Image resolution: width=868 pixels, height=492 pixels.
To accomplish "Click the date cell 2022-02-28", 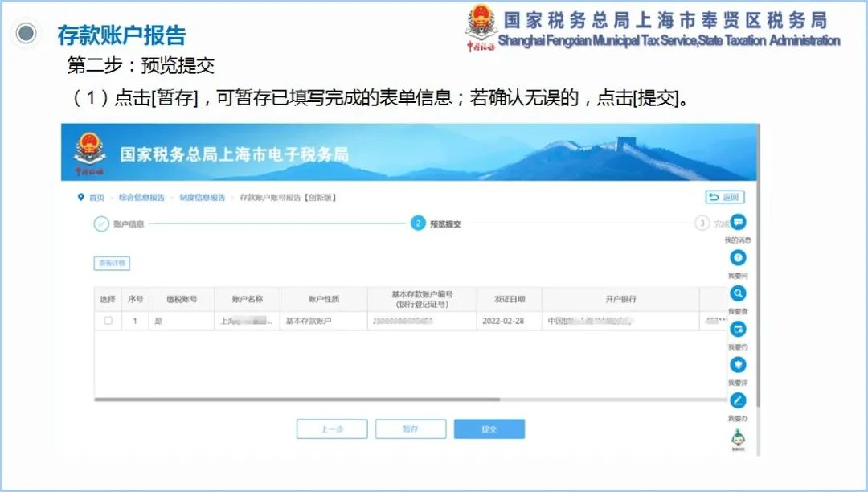I will click(510, 321).
